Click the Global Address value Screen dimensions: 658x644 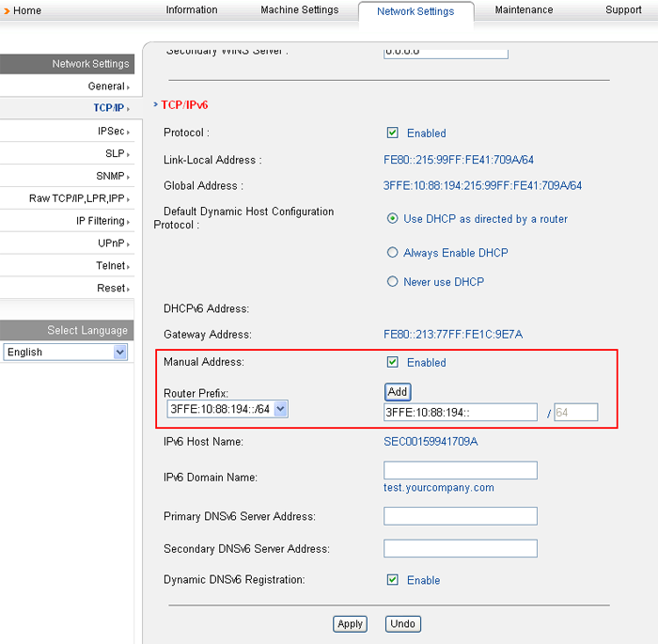tap(482, 185)
